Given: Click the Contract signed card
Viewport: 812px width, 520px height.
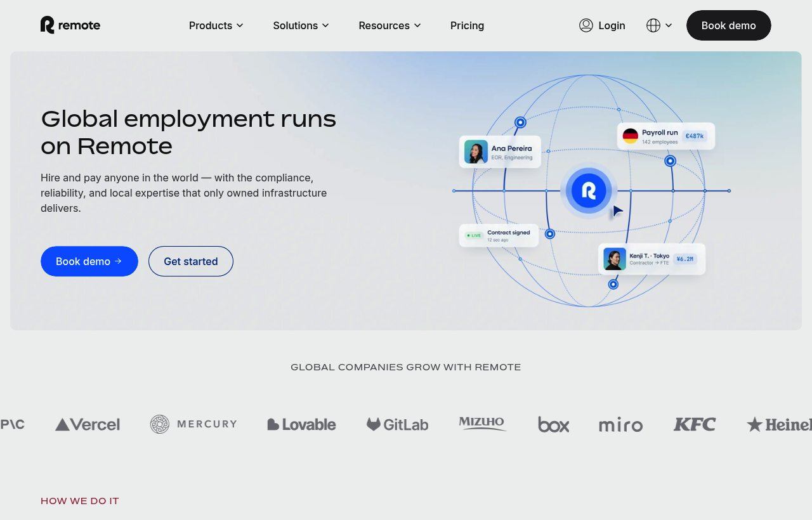Looking at the screenshot, I should point(499,235).
